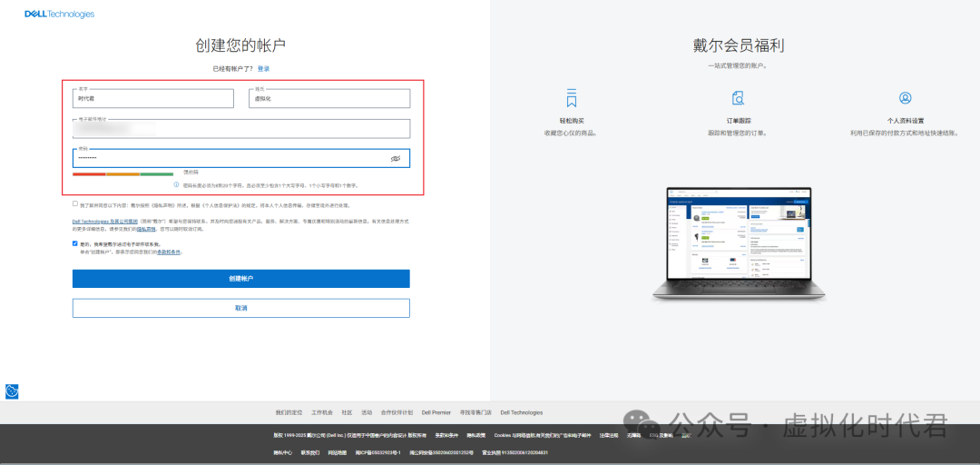Open the Cookies 与网络信标 footer link
980x465 pixels.
543,435
